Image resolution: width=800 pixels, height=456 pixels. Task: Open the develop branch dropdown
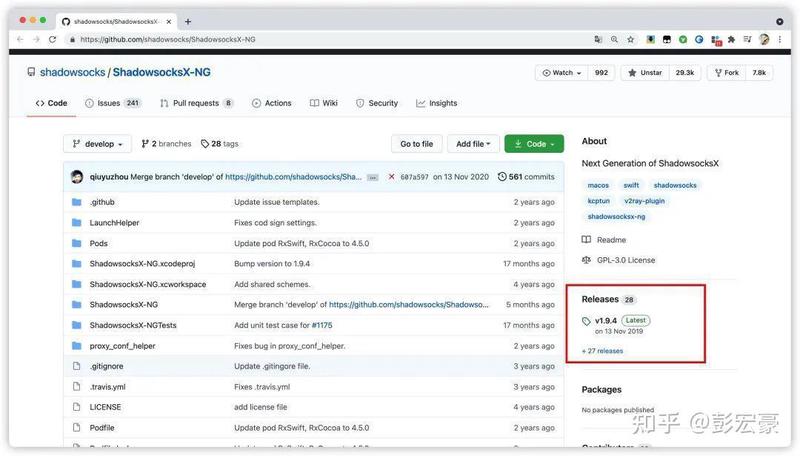[97, 144]
